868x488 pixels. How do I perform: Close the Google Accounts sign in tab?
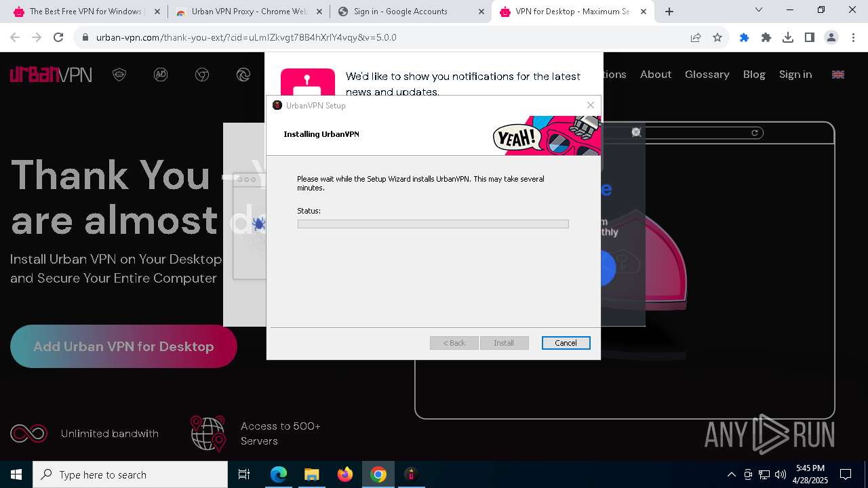tap(481, 12)
